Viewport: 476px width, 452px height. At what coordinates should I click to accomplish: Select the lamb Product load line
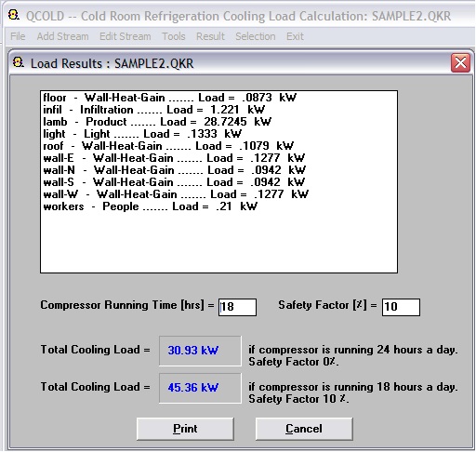(157, 122)
